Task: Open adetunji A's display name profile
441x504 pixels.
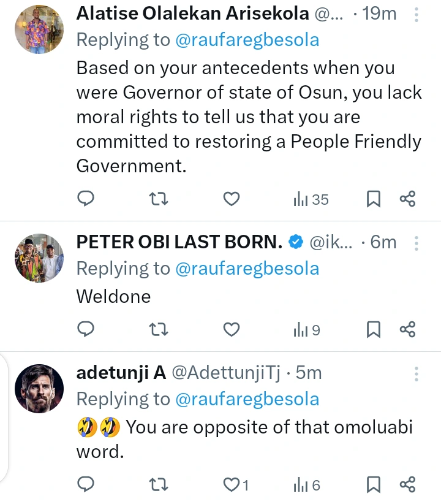Action: (x=121, y=373)
